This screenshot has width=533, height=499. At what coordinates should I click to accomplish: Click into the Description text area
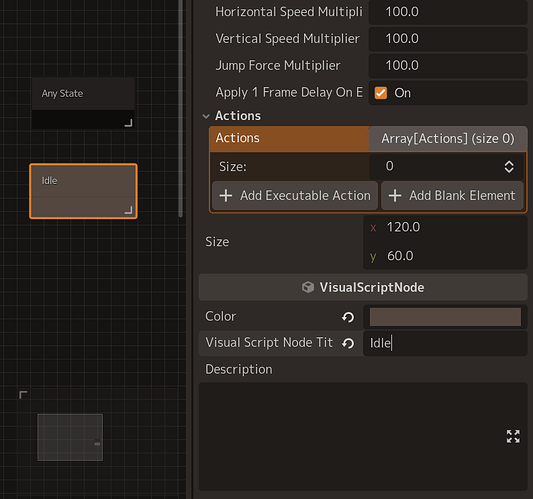click(363, 436)
